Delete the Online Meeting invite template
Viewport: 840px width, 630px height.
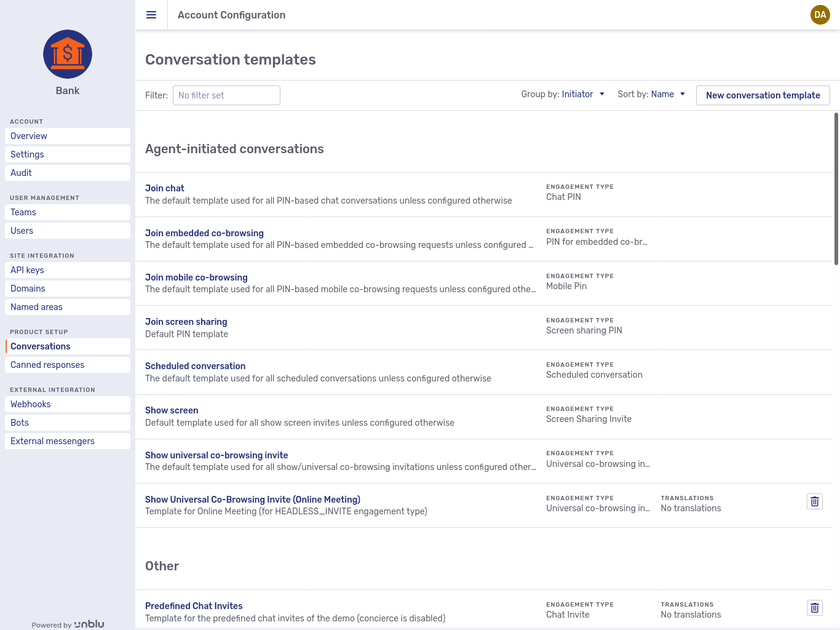(815, 501)
